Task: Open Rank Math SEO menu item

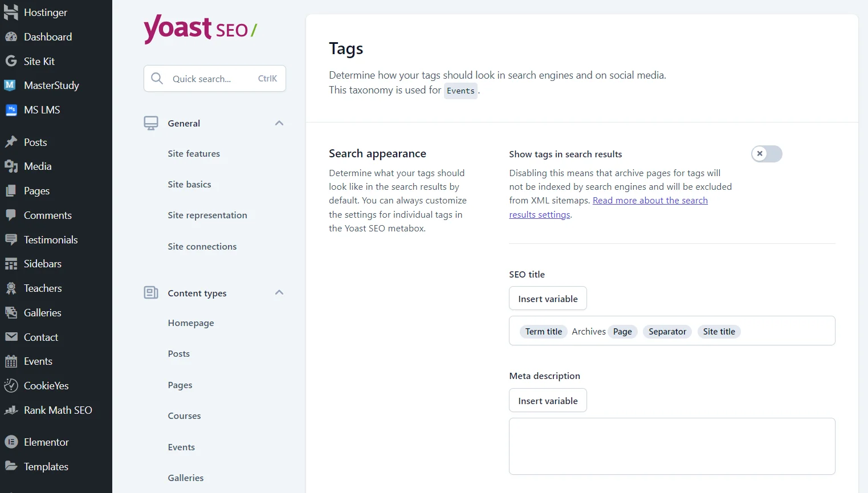Action: [58, 410]
